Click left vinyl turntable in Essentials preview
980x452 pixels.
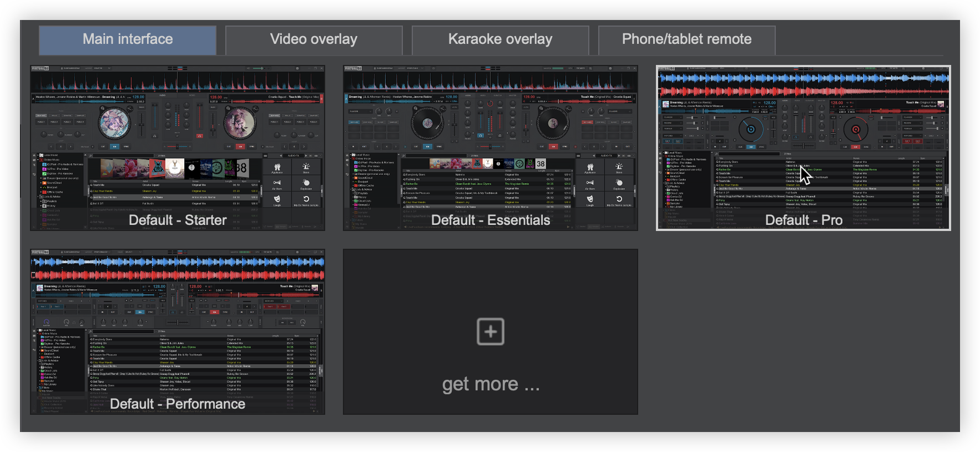click(427, 123)
